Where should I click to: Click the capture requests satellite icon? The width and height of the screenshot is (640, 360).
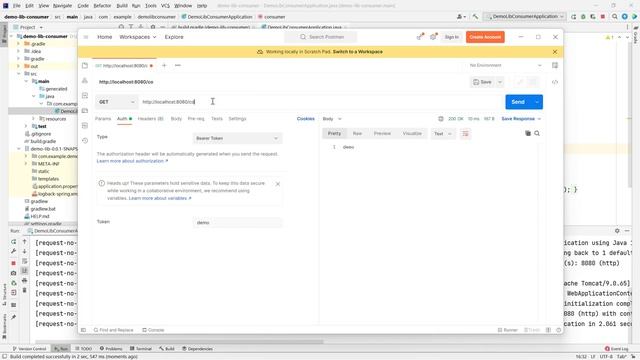pyautogui.click(x=420, y=37)
